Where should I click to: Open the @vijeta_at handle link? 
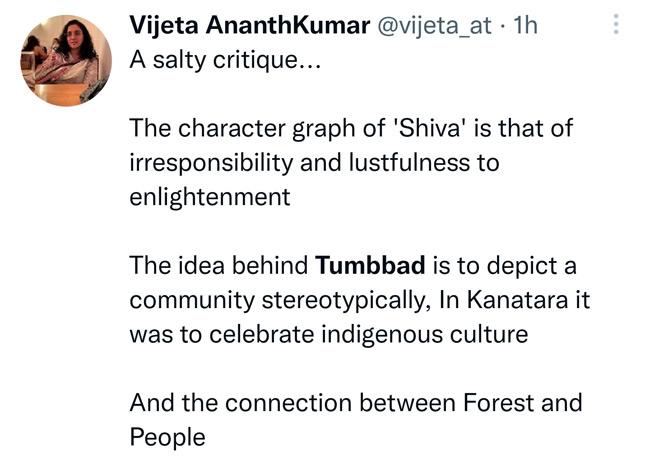click(x=433, y=25)
